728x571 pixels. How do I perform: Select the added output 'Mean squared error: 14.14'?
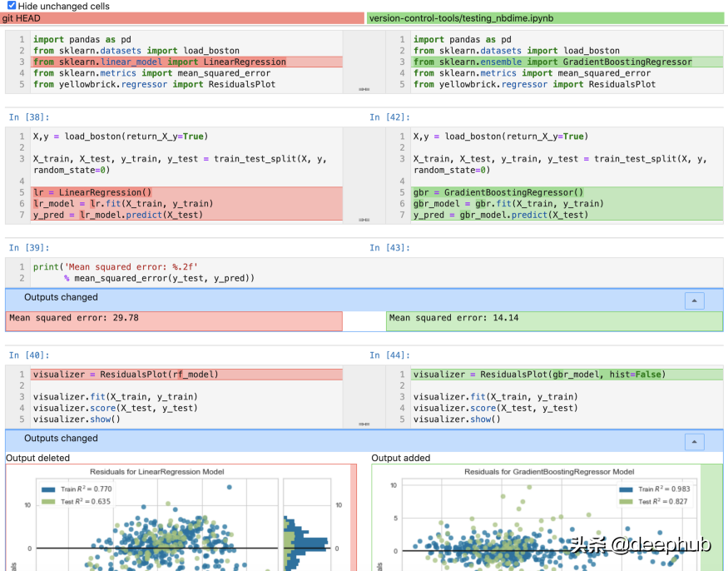pyautogui.click(x=554, y=321)
